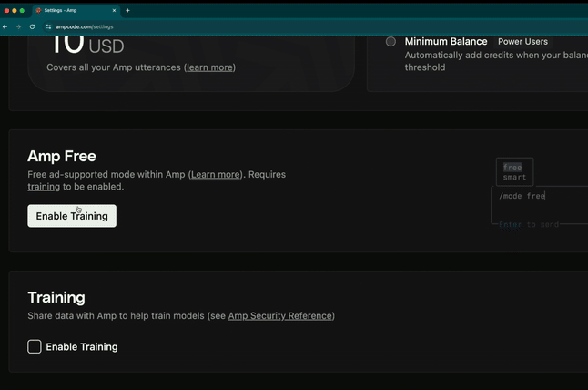Image resolution: width=588 pixels, height=390 pixels.
Task: Click the Minimum Balance label
Action: [x=446, y=41]
